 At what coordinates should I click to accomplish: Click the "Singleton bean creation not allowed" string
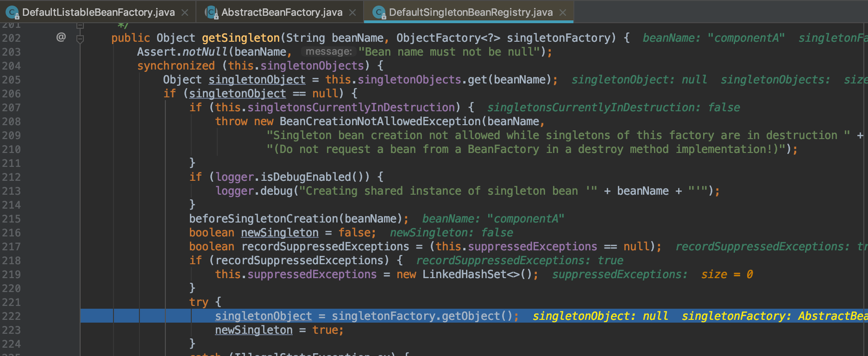coord(558,135)
